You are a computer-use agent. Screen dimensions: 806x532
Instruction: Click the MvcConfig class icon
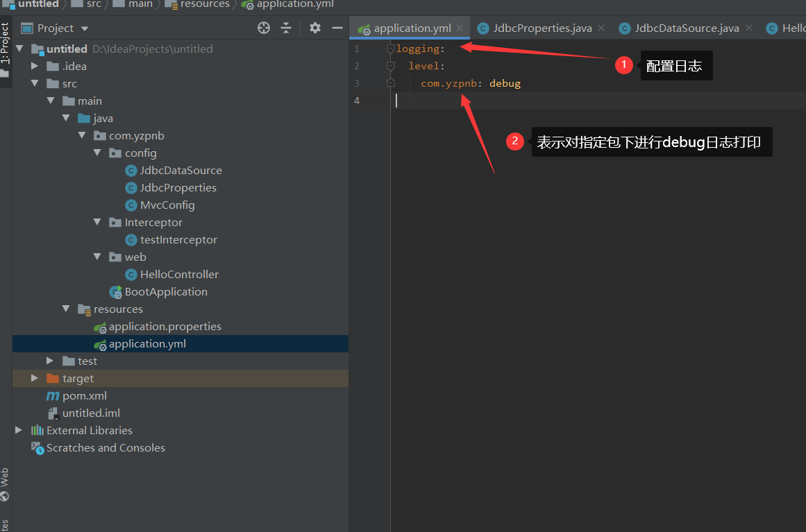pos(131,205)
